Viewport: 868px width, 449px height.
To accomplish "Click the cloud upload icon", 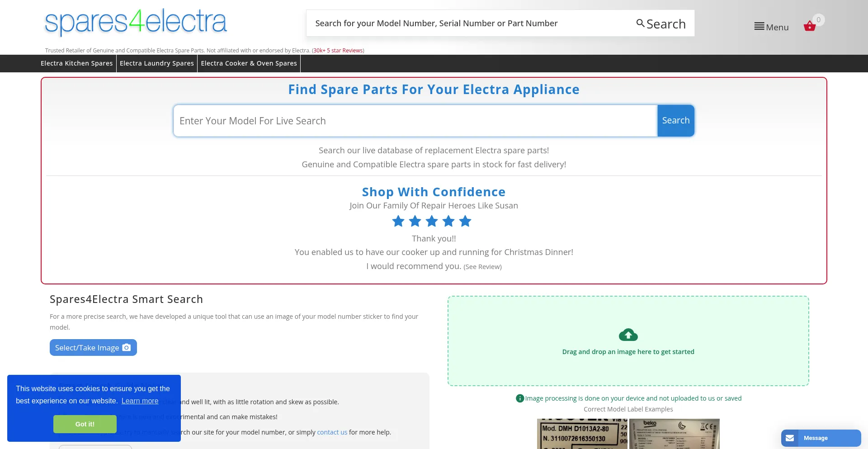I will [x=628, y=335].
